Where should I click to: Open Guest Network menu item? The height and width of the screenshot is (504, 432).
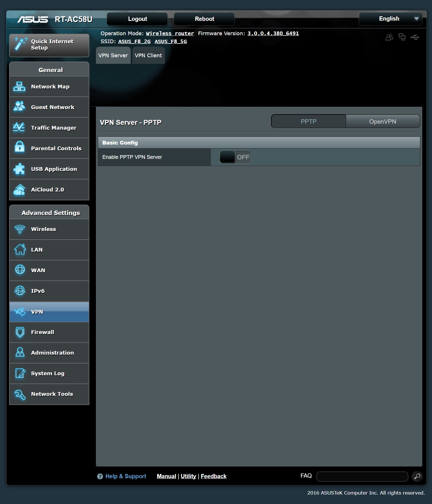(49, 107)
